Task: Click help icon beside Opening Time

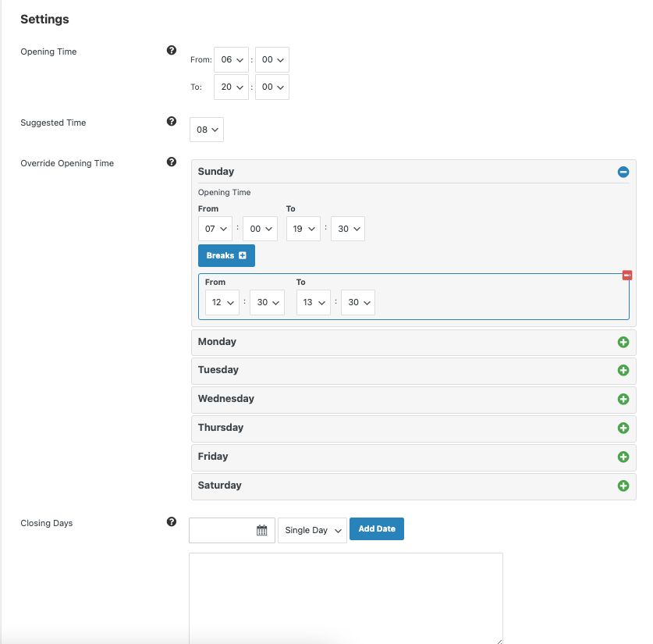Action: pos(171,51)
